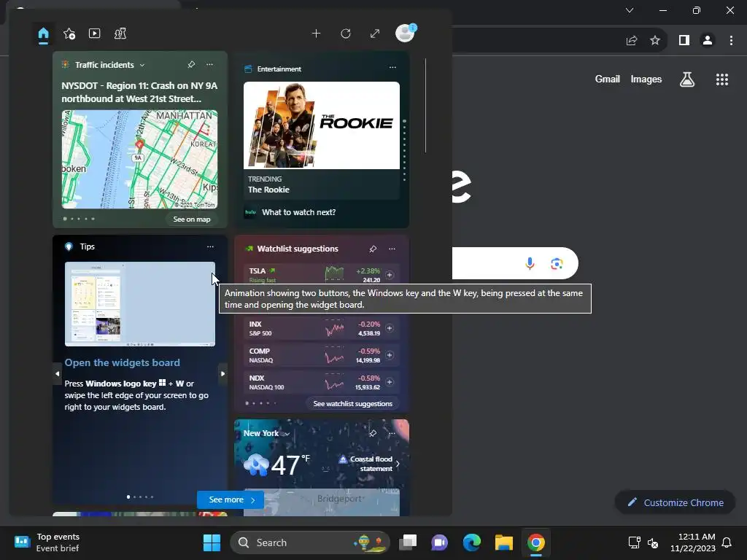Expand the Traffic incidents dropdown
The height and width of the screenshot is (560, 747).
[x=142, y=65]
